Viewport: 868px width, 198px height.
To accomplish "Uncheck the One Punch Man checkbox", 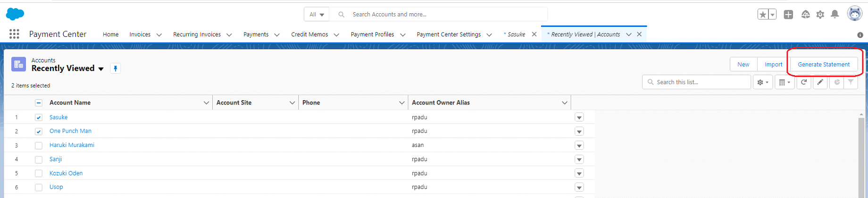I will [x=39, y=131].
